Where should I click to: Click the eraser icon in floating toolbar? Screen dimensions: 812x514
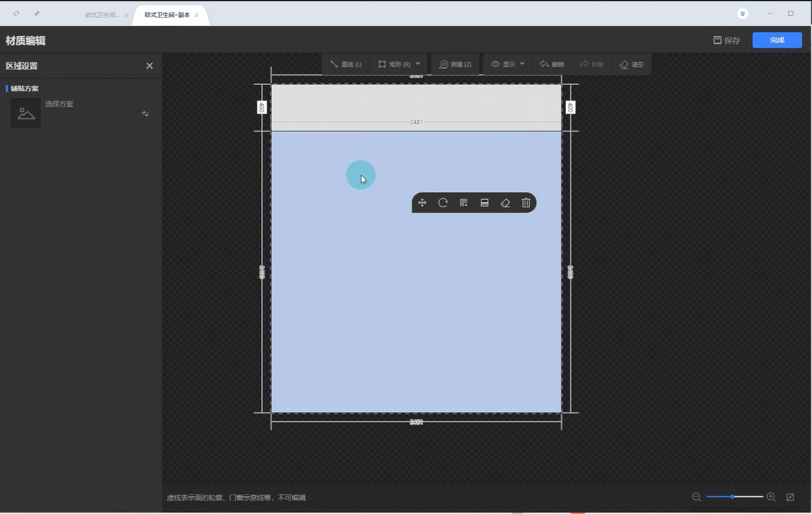[x=505, y=203]
